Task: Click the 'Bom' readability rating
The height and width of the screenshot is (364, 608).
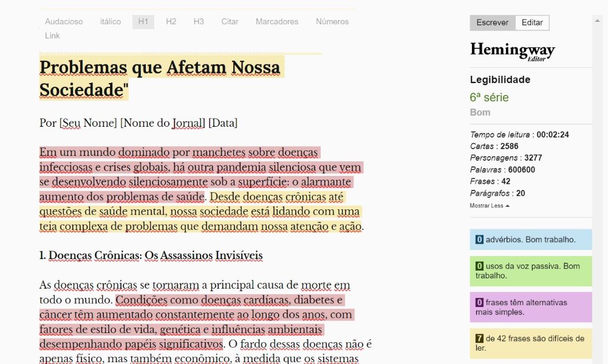Action: point(480,112)
